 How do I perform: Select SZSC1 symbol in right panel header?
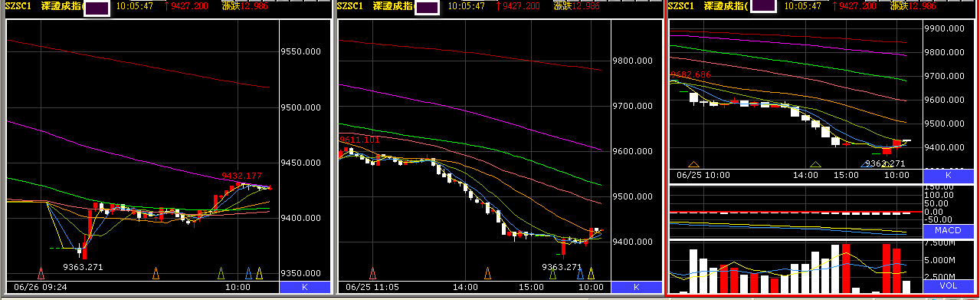click(x=681, y=6)
